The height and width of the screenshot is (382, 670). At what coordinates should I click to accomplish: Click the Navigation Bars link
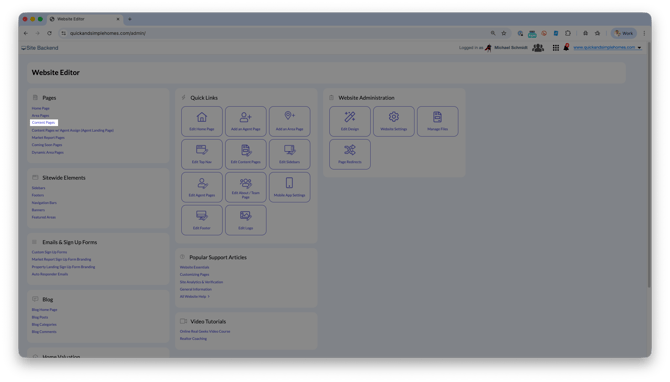click(44, 203)
